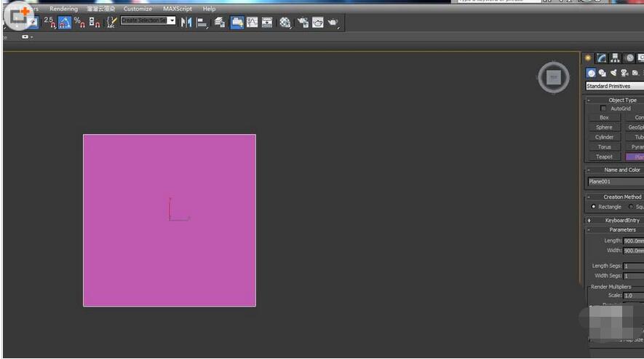Click the screen-capture overlay icon at top-left
The width and height of the screenshot is (644, 359).
click(19, 15)
